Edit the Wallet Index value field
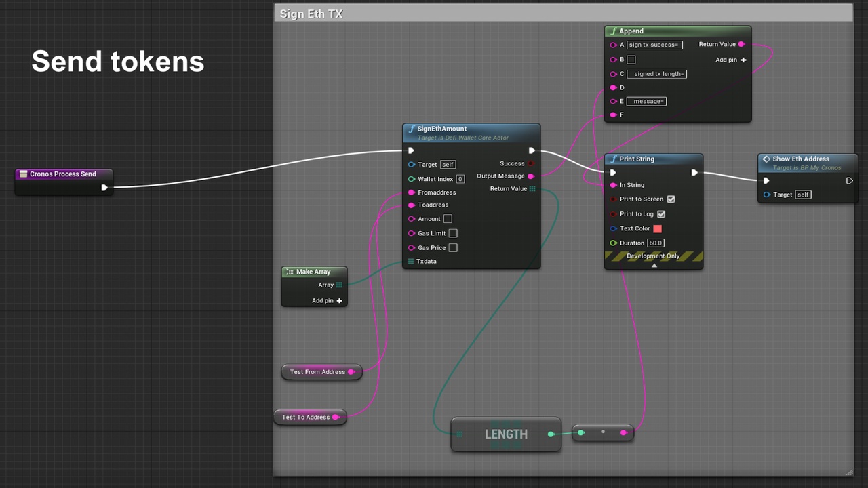 pyautogui.click(x=460, y=179)
